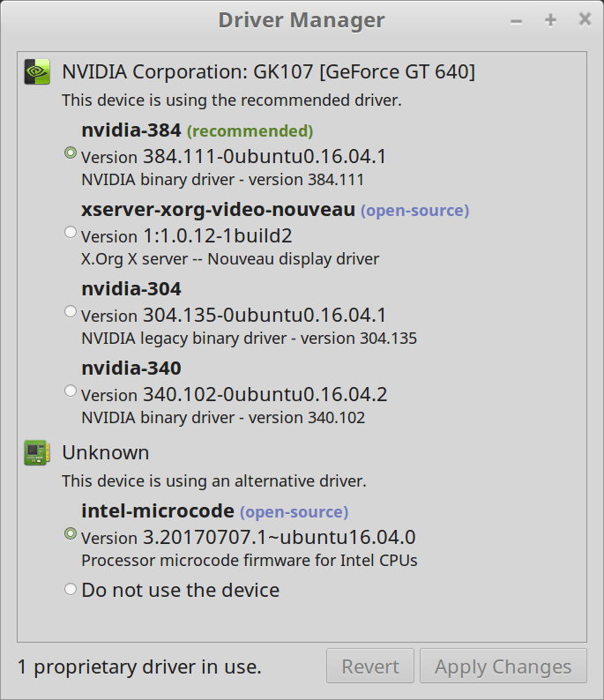The image size is (604, 700).
Task: Close the Driver Manager window
Action: pyautogui.click(x=584, y=19)
